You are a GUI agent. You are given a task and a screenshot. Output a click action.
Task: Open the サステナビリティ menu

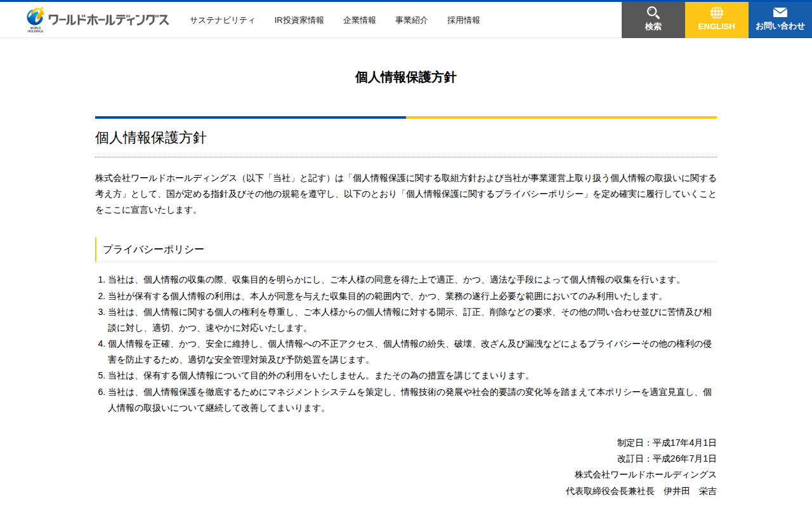pos(223,20)
